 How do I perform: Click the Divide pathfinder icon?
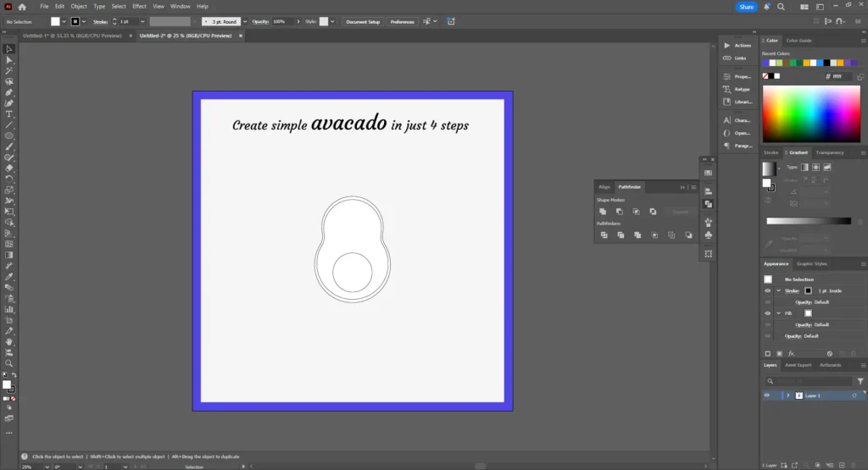(604, 235)
